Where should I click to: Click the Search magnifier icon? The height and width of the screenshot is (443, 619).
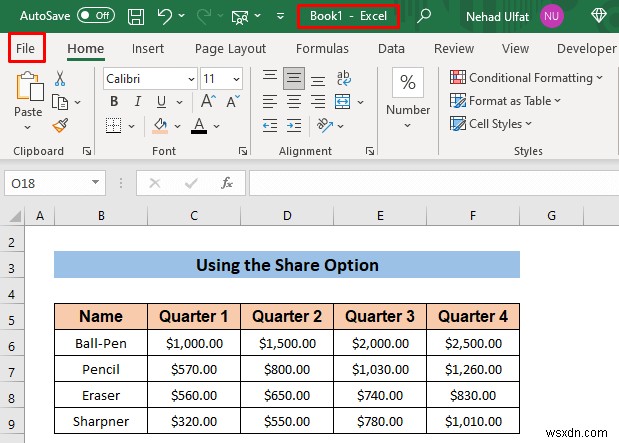(x=424, y=16)
